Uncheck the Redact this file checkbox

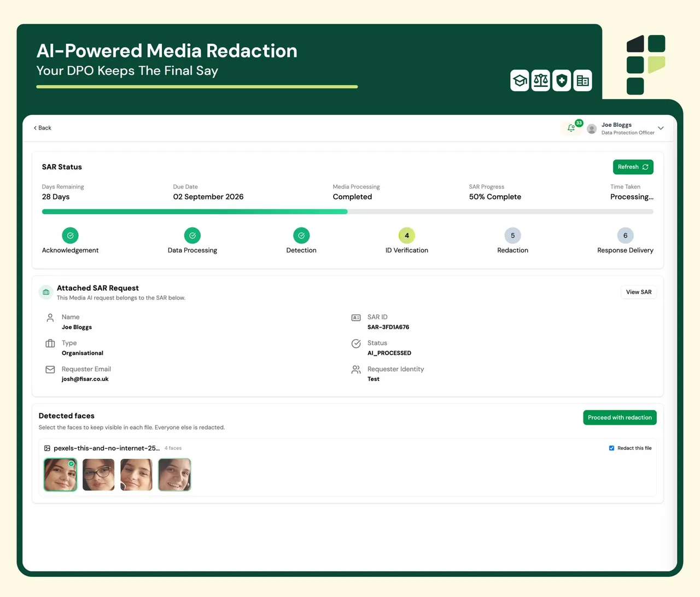click(x=611, y=448)
